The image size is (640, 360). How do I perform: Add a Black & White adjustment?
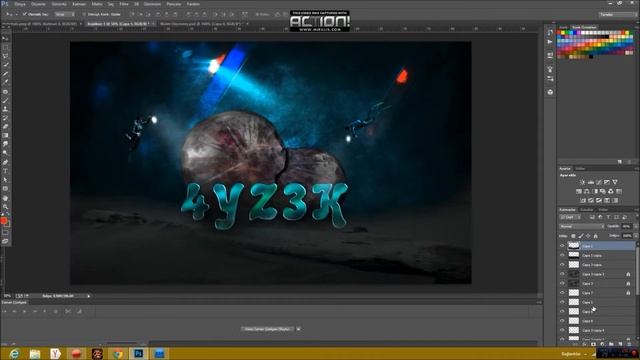pos(595,191)
